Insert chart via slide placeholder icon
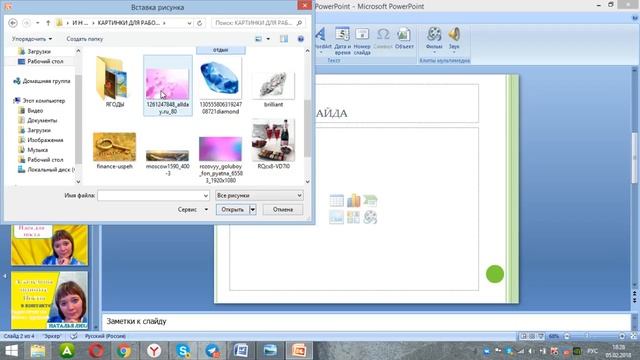Image resolution: width=640 pixels, height=360 pixels. [x=353, y=201]
